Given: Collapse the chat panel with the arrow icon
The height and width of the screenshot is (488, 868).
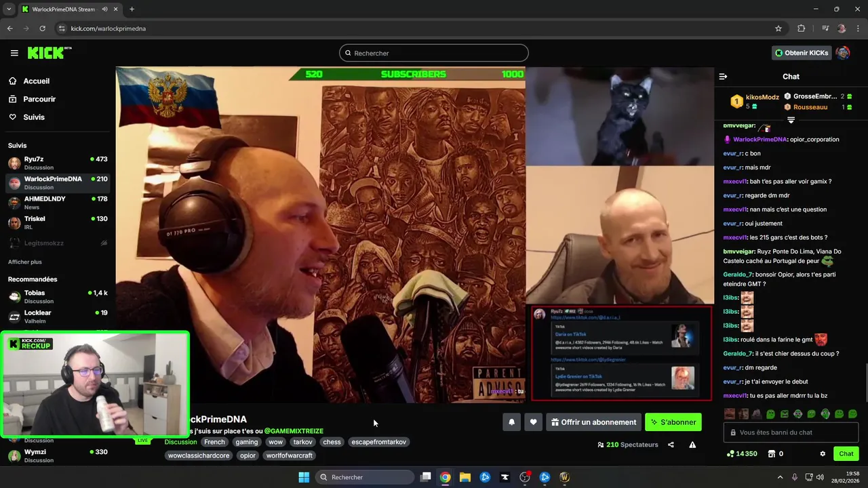Looking at the screenshot, I should 723,77.
